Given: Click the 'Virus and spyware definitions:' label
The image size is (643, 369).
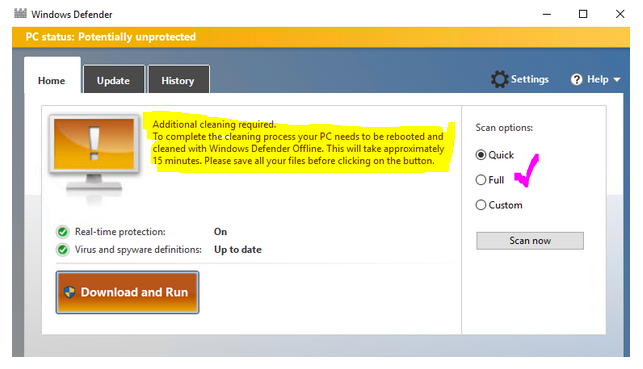Looking at the screenshot, I should (x=138, y=250).
